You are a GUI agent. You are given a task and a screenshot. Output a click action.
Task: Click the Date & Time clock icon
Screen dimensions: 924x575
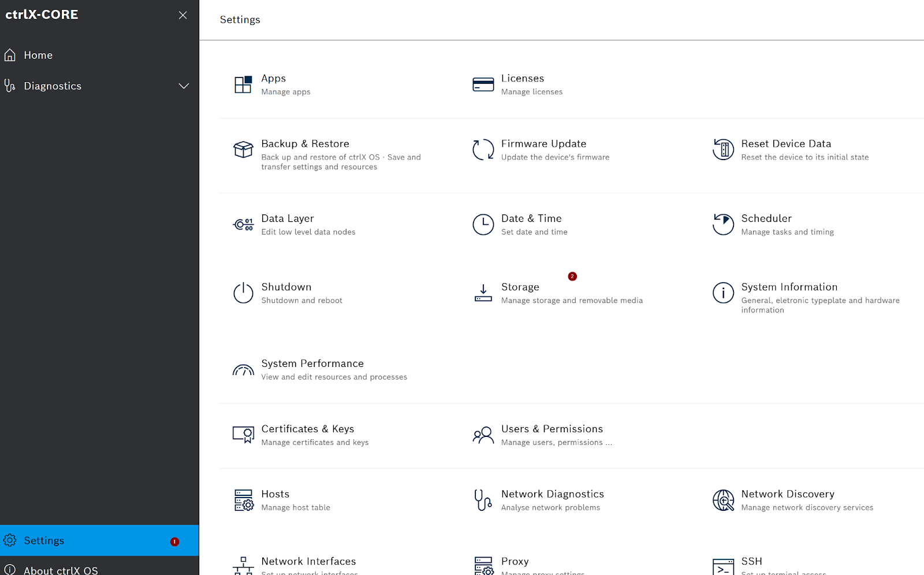click(x=483, y=224)
